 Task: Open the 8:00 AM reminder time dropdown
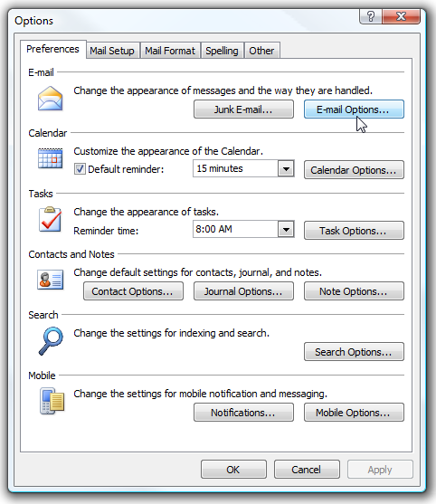tap(286, 229)
